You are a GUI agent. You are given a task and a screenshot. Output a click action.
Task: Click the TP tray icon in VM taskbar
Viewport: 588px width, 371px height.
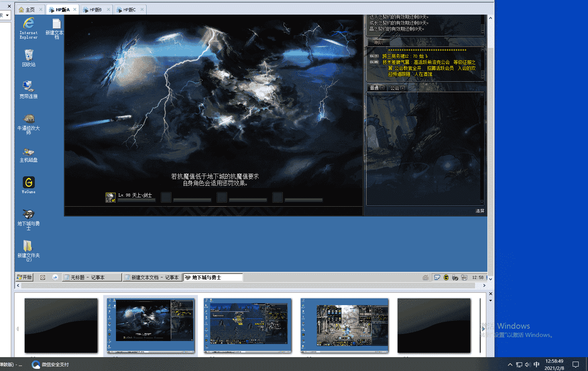(x=437, y=277)
